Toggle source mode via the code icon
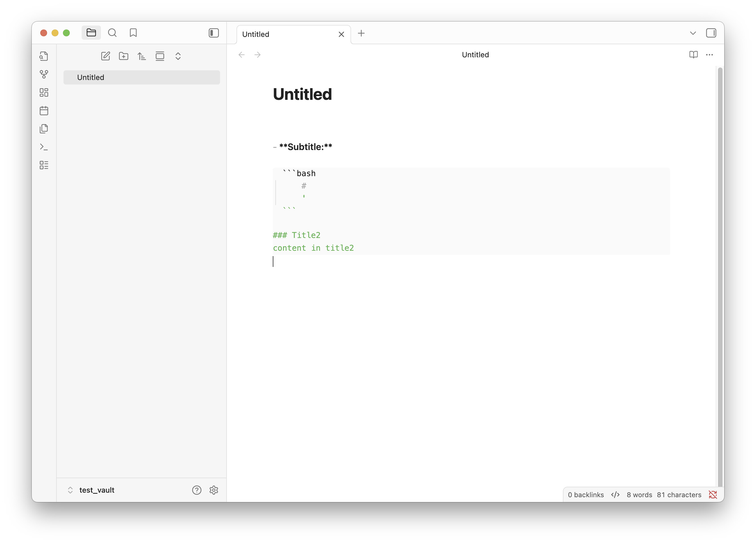 (x=615, y=495)
